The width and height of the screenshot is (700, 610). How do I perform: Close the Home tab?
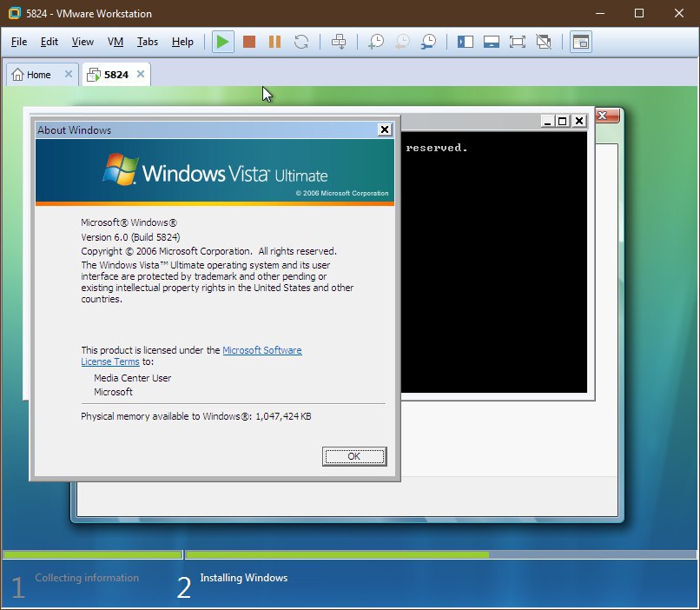pyautogui.click(x=69, y=74)
